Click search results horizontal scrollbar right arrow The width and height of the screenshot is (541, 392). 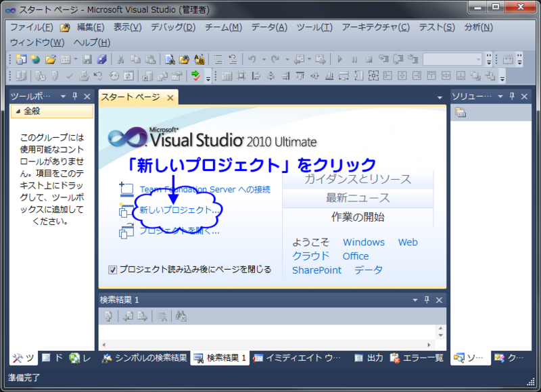pos(429,345)
